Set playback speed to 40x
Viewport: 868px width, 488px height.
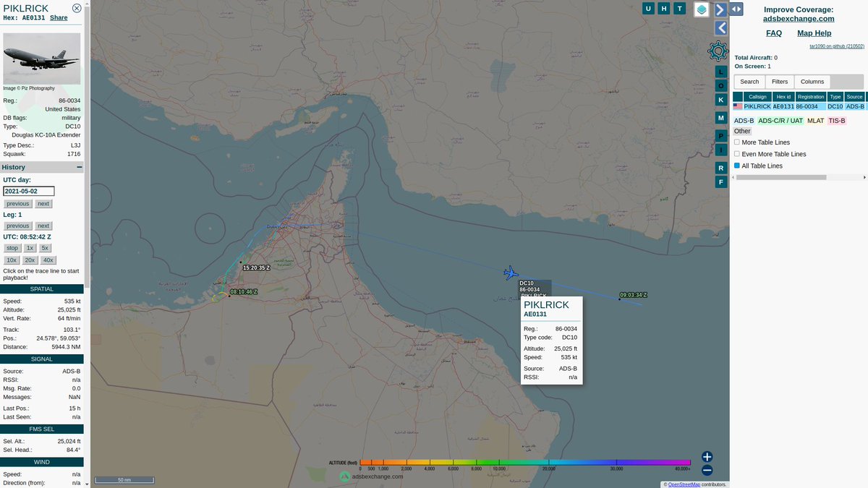pyautogui.click(x=48, y=260)
